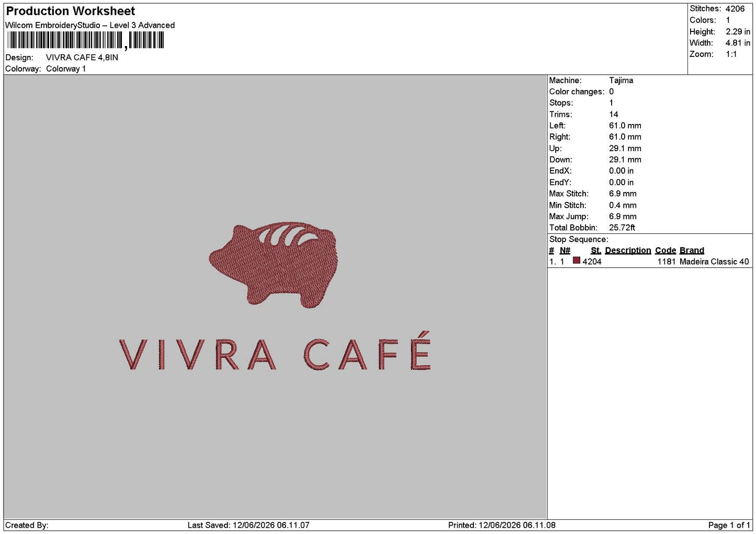Image resolution: width=756 pixels, height=534 pixels.
Task: Click the Brand column header
Action: [x=692, y=251]
